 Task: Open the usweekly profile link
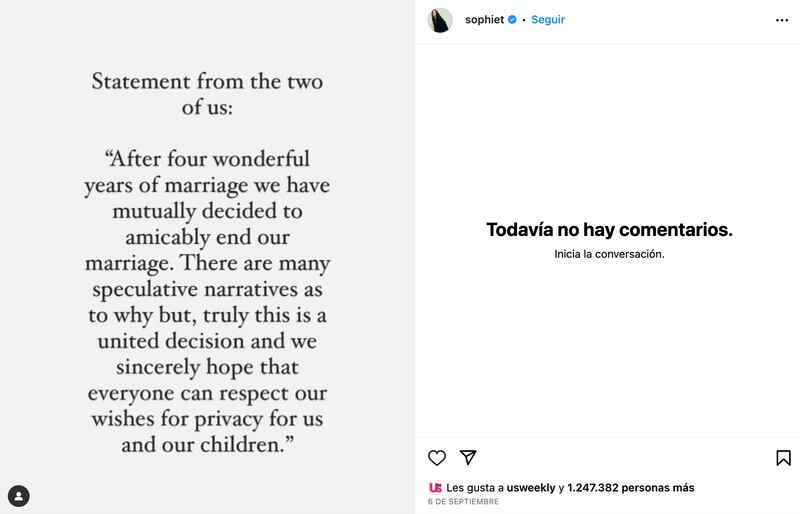point(531,487)
